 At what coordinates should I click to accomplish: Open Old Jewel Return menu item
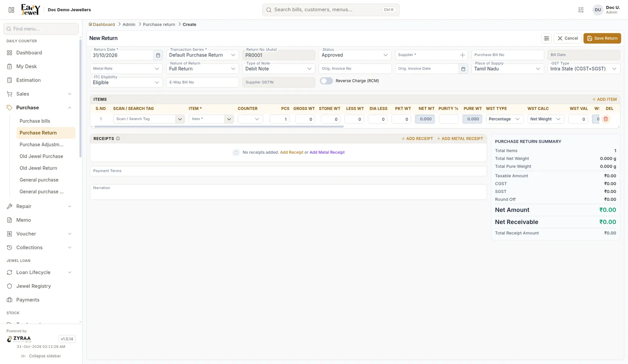coord(46,168)
